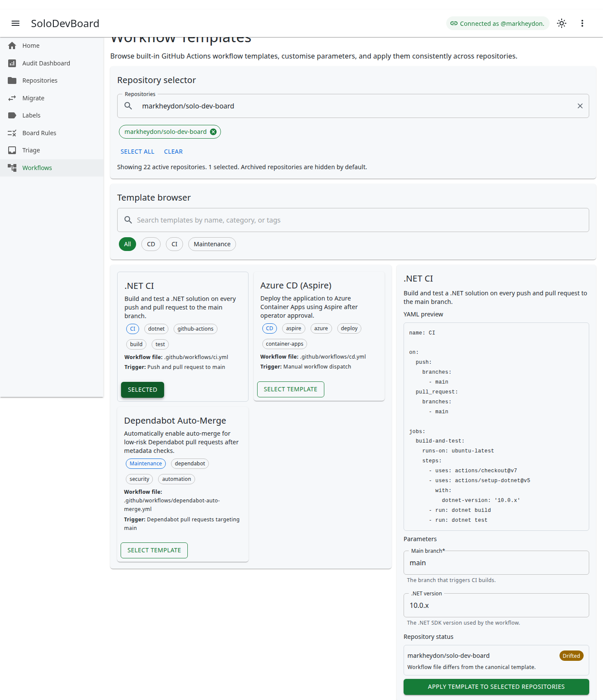
Task: Filter templates by CI category chip
Action: [x=174, y=244]
